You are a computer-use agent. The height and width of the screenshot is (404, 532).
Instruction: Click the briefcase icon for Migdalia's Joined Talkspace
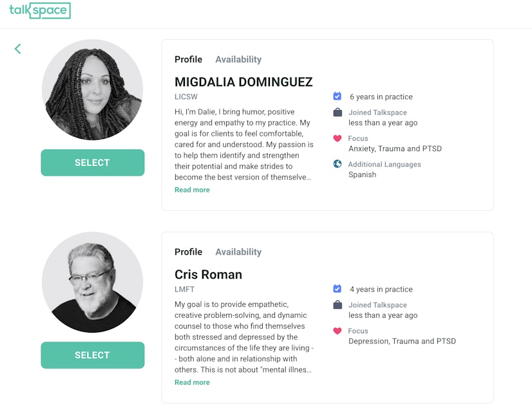coord(337,111)
